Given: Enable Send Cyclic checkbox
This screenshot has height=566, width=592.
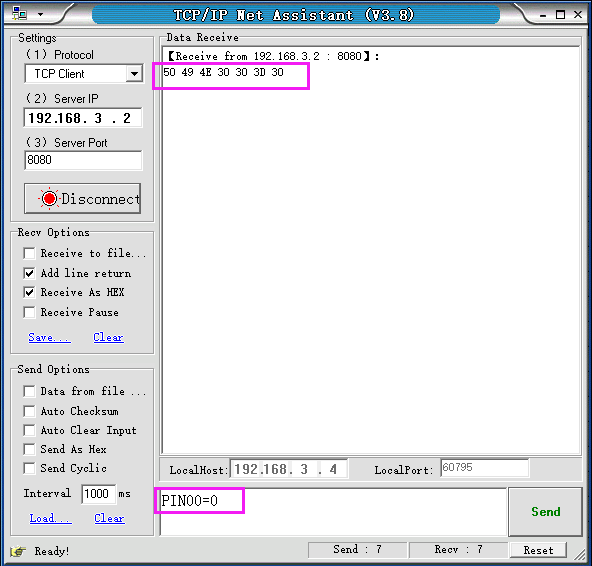Looking at the screenshot, I should pyautogui.click(x=29, y=468).
